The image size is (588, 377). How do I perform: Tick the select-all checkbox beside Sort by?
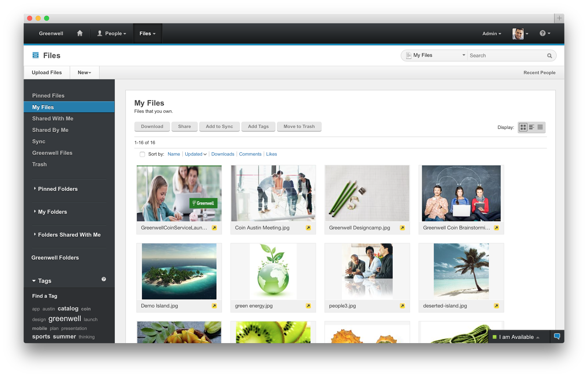tap(142, 154)
